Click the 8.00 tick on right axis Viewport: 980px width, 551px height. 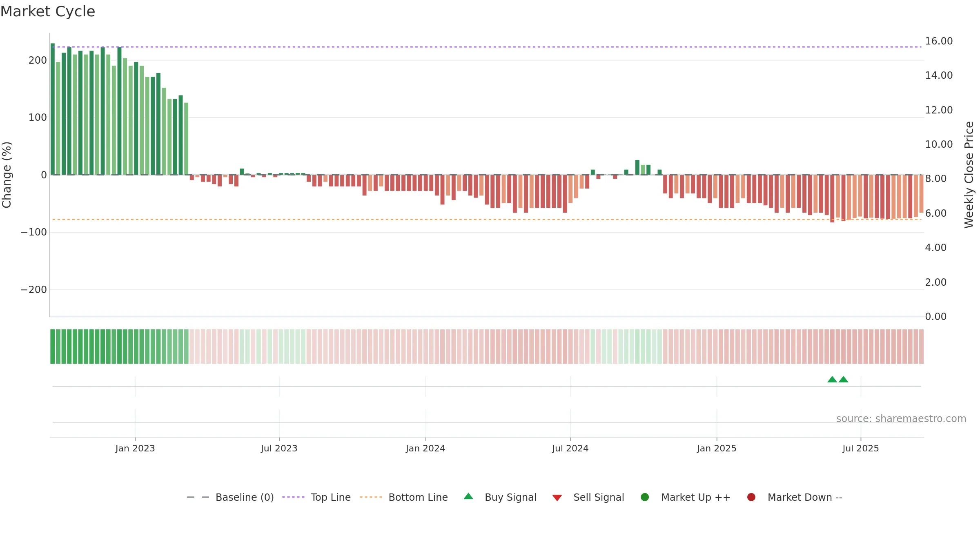click(935, 179)
